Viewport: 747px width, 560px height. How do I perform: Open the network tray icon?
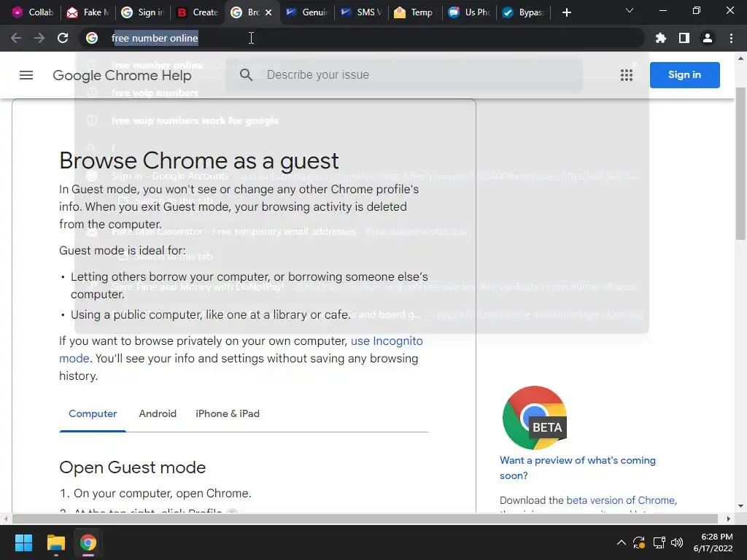pyautogui.click(x=659, y=542)
